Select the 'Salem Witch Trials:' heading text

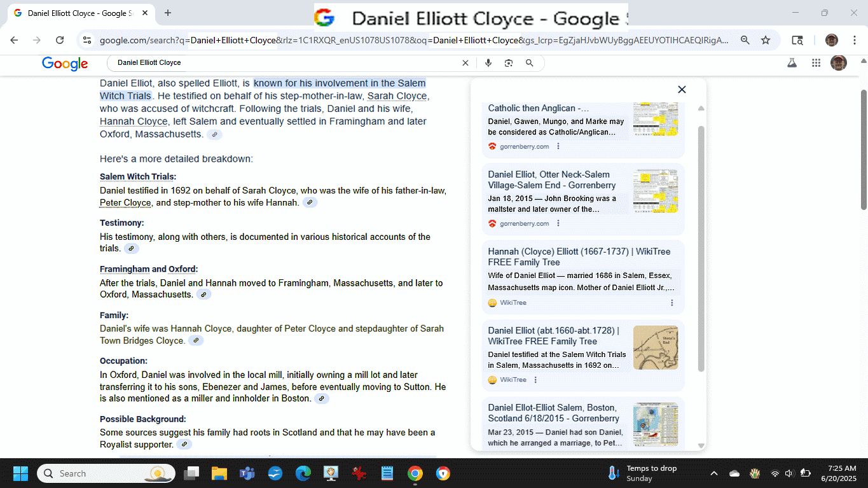pos(138,177)
